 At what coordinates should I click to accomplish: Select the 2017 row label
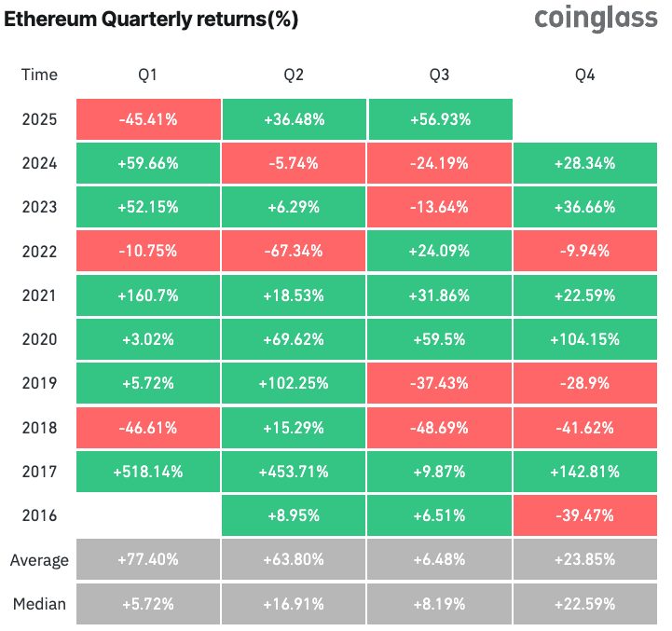tap(39, 472)
